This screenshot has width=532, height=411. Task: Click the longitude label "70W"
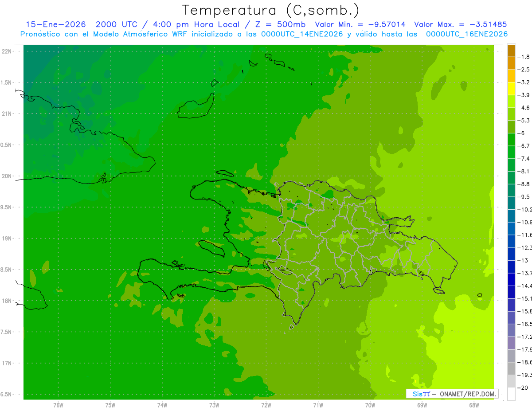370,406
